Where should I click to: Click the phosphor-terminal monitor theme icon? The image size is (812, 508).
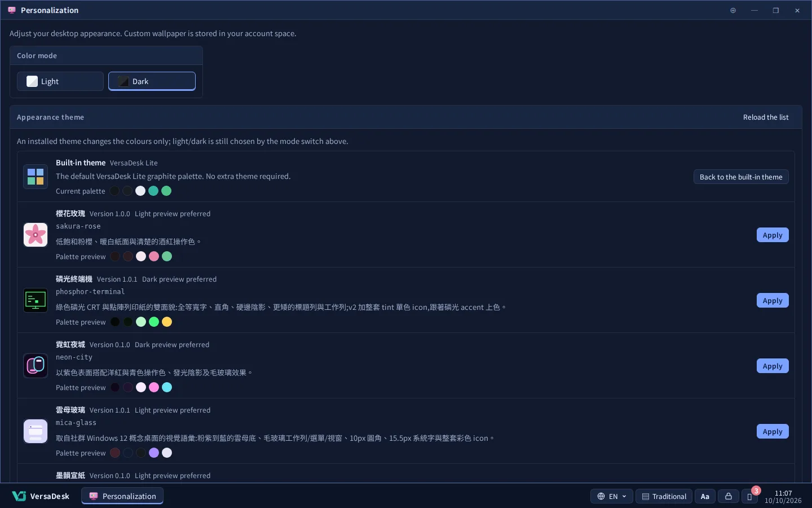[x=36, y=300]
